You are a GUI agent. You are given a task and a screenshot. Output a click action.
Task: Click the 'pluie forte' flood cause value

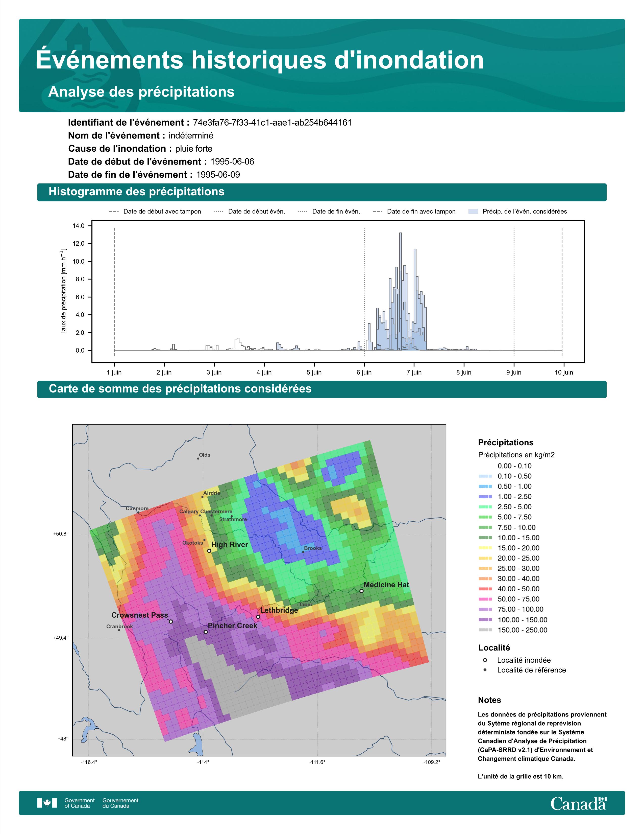194,149
